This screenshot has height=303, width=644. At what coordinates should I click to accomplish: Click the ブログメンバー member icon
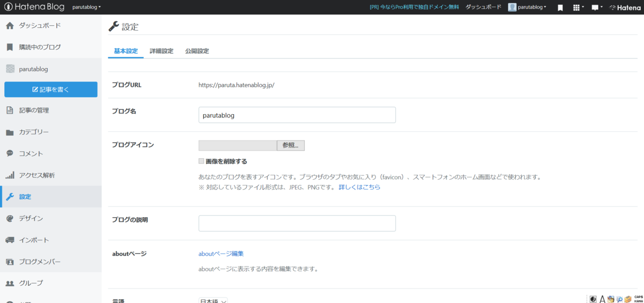tap(10, 262)
